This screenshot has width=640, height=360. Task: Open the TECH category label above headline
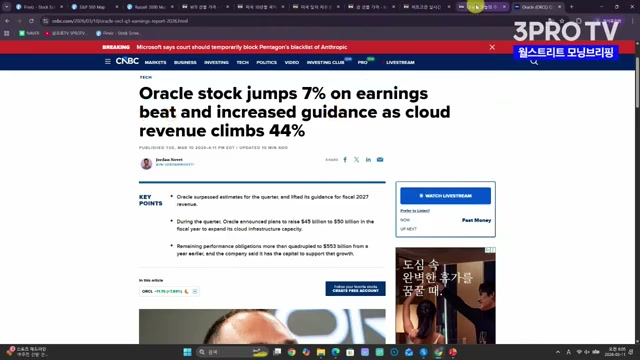tap(145, 77)
